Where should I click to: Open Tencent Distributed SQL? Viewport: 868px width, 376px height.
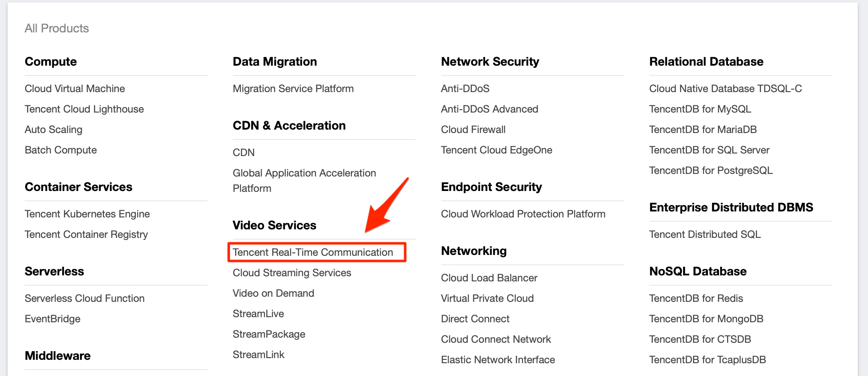point(705,234)
